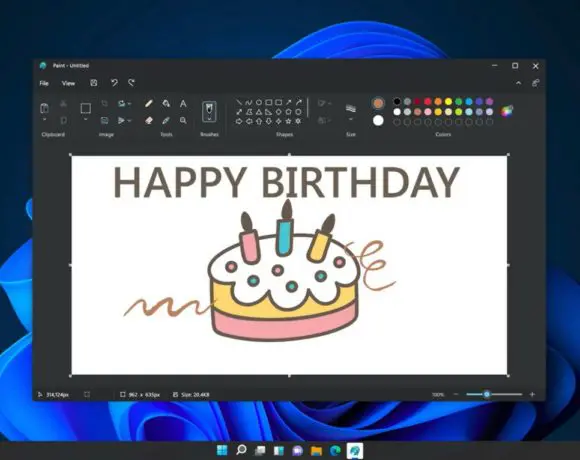Click the Resize image icon

coord(105,121)
